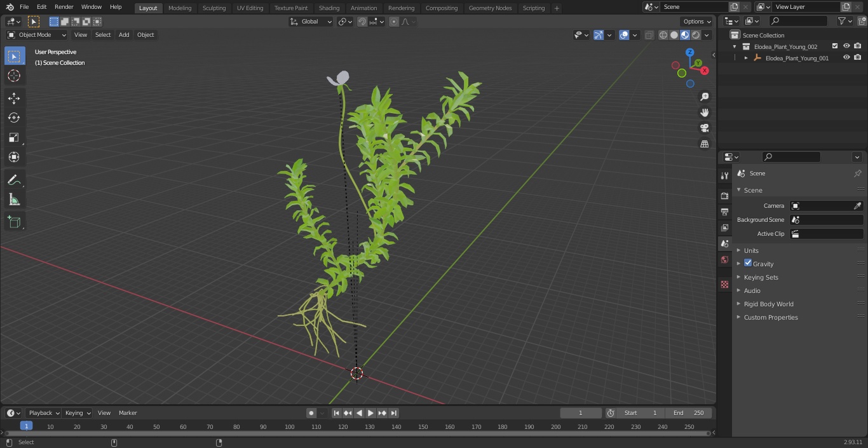Image resolution: width=868 pixels, height=448 pixels.
Task: Open the Tool properties tab
Action: click(x=724, y=175)
